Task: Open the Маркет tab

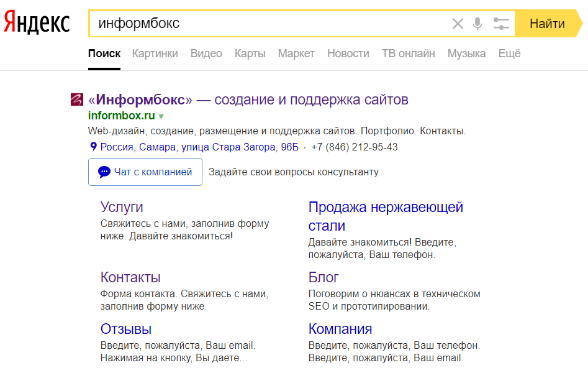Action: (296, 53)
